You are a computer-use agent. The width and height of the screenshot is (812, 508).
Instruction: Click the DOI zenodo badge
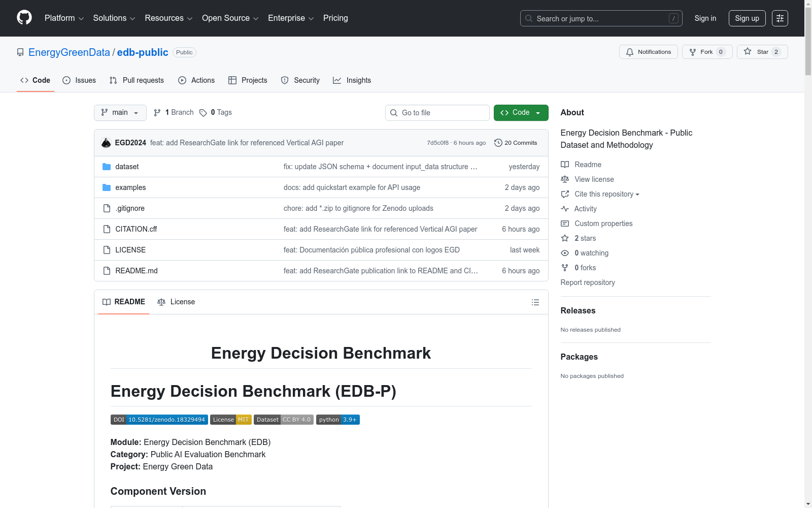pyautogui.click(x=159, y=420)
